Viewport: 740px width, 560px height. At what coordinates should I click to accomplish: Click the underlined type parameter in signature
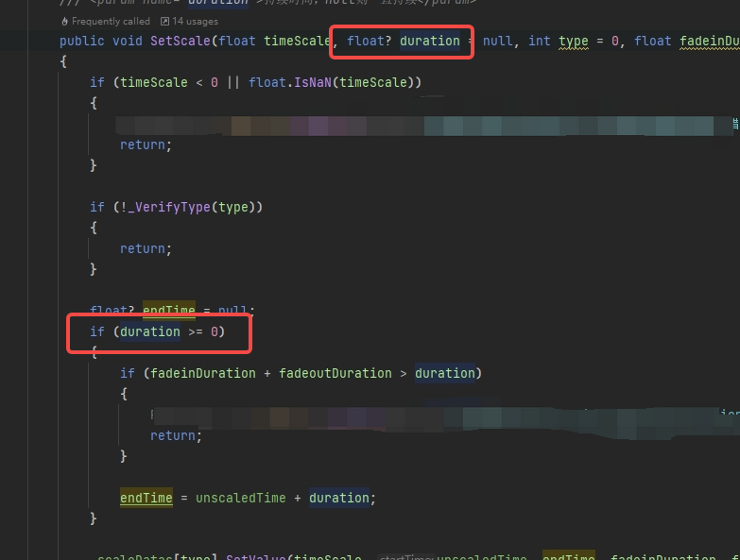pyautogui.click(x=574, y=42)
